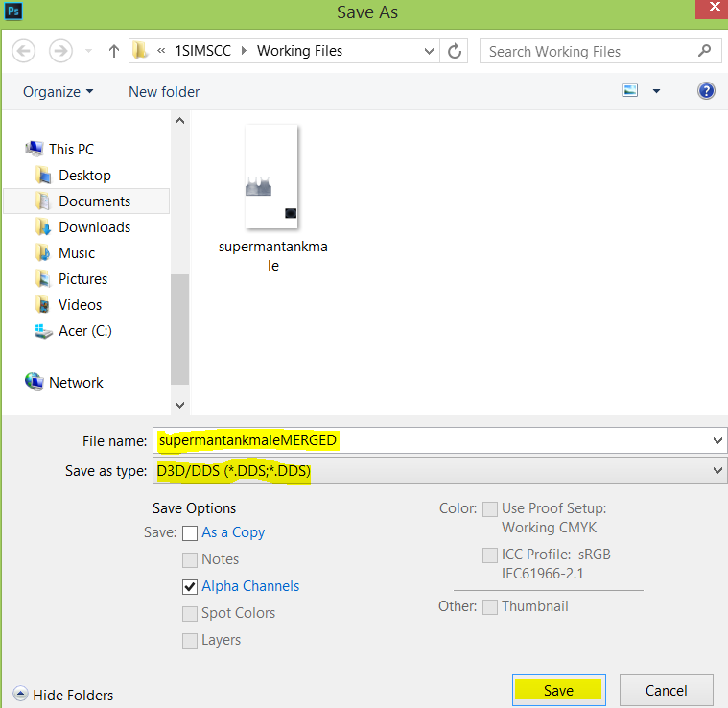Toggle the As a Copy checkbox
Screen dimensions: 728x708
189,533
